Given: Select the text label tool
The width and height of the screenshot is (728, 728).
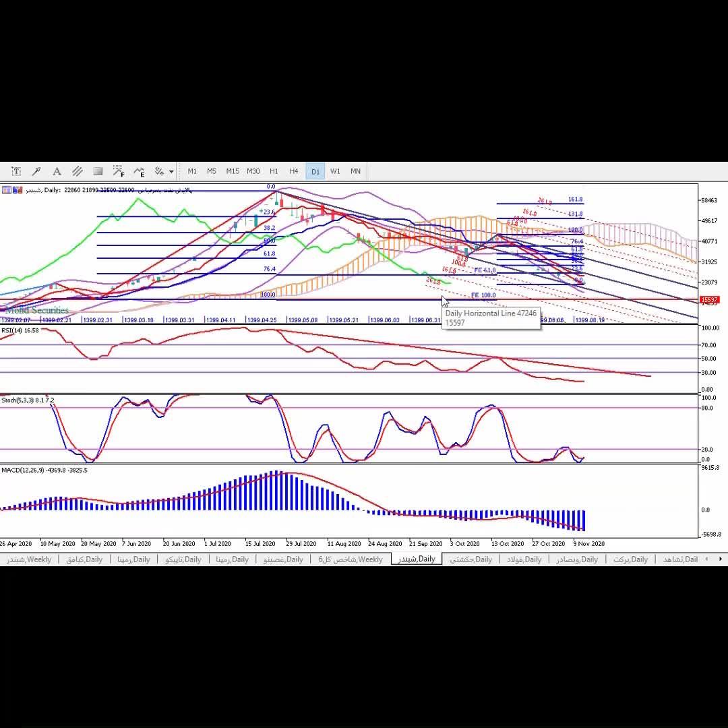Looking at the screenshot, I should [x=16, y=171].
